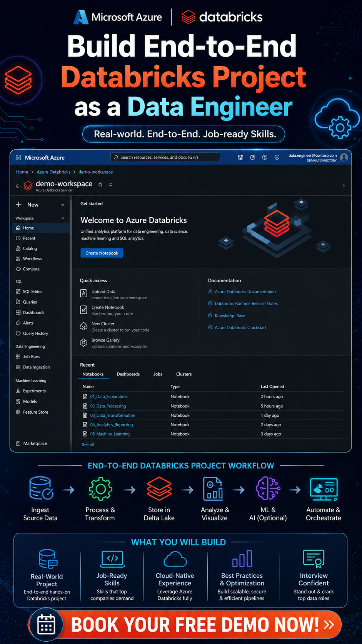Screen dimensions: 362x644
Task: Open the 01_Data_Exploration notebook
Action: tap(108, 397)
